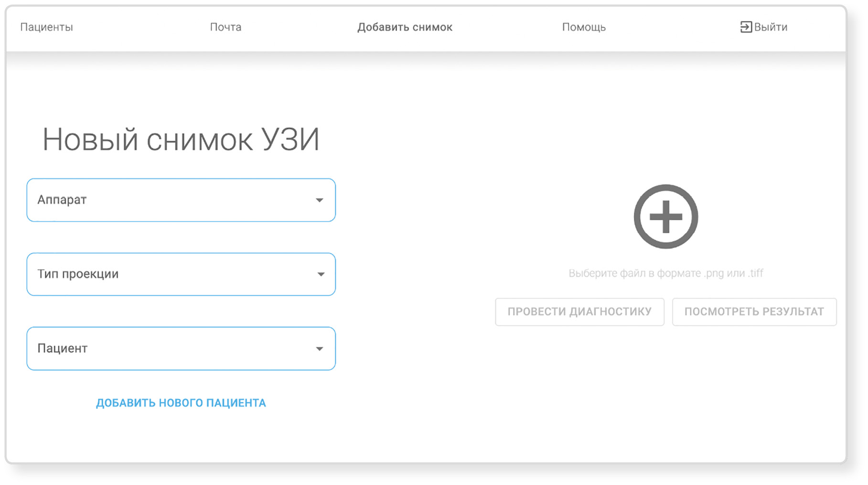Expand the Тип проекции dropdown arrow
This screenshot has width=868, height=485.
(x=321, y=274)
